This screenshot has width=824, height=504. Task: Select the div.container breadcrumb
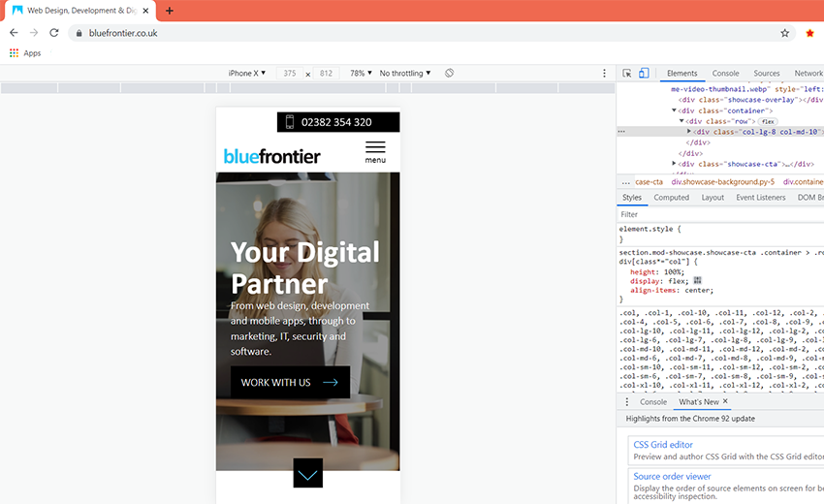[x=804, y=182]
